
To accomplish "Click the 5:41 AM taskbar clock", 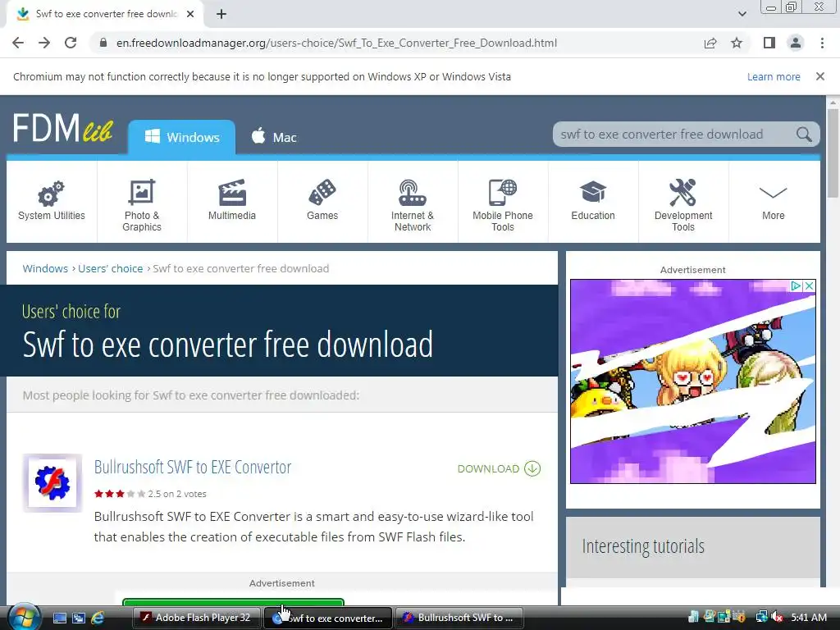I will coord(808,617).
